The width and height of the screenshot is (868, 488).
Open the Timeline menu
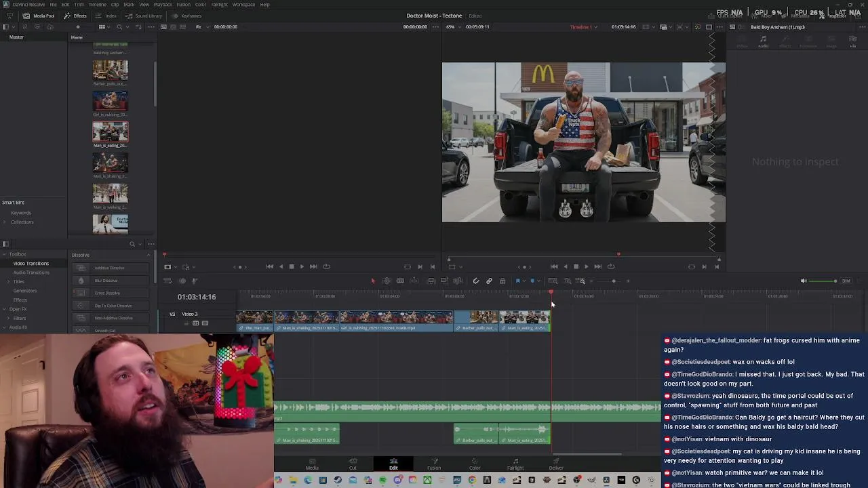[97, 5]
